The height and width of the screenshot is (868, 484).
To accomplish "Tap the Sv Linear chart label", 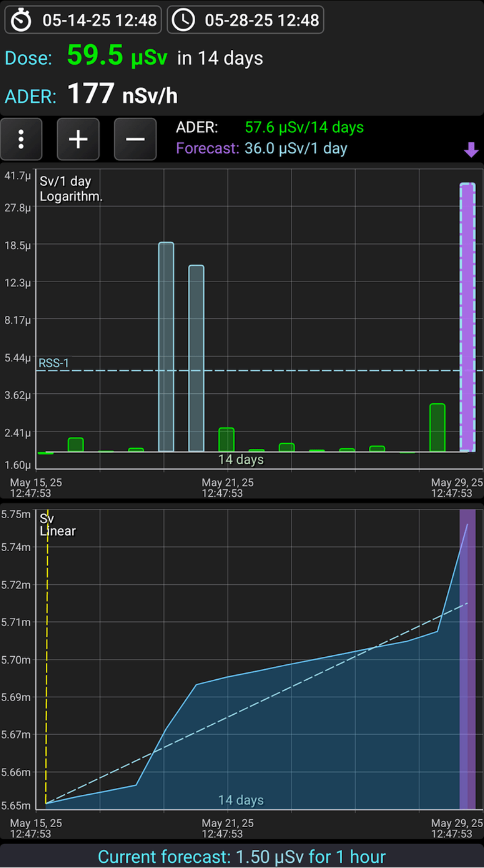I will point(58,525).
